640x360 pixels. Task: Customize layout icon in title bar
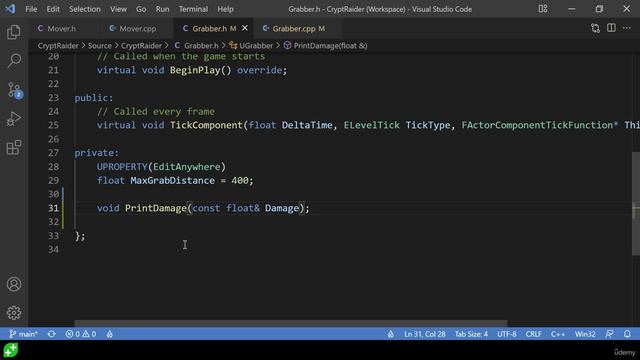click(542, 9)
